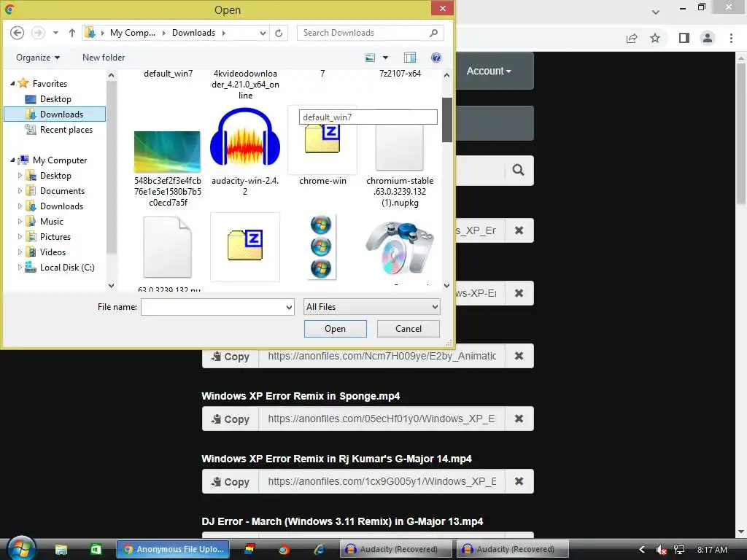Refresh the Downloads folder listing
This screenshot has height=560, width=747.
[279, 33]
